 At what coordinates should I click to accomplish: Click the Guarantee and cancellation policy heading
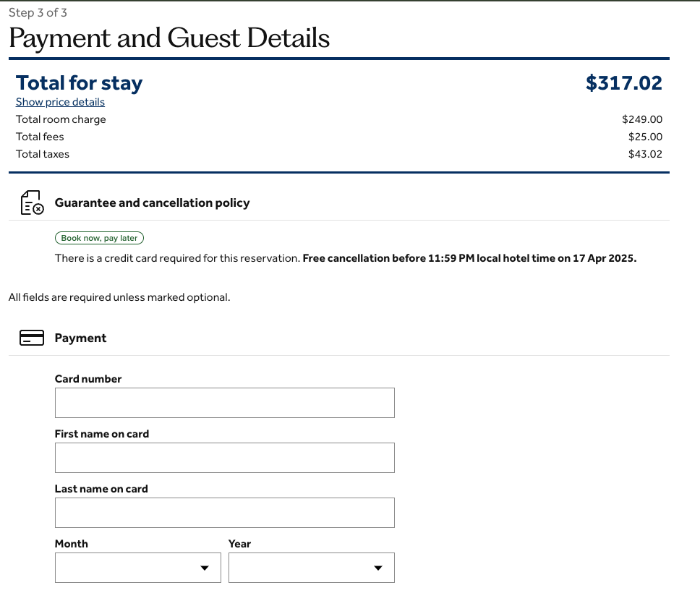point(152,203)
